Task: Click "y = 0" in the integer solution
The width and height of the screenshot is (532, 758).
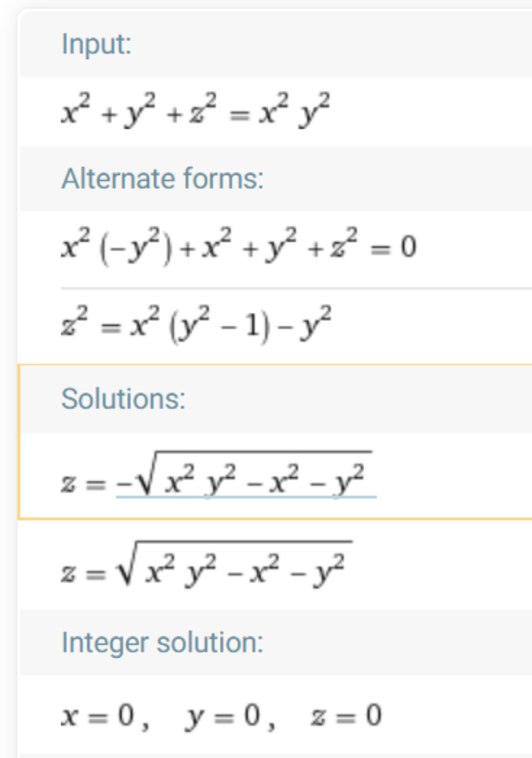Action: tap(223, 716)
